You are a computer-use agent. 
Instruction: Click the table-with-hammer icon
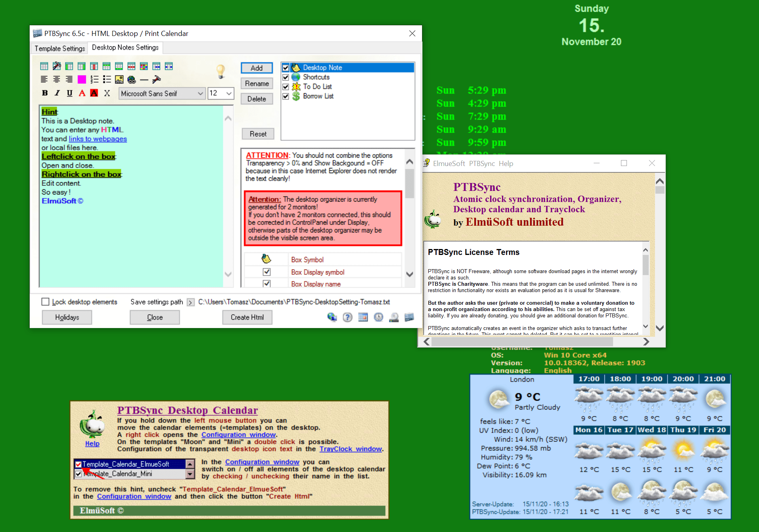click(57, 66)
